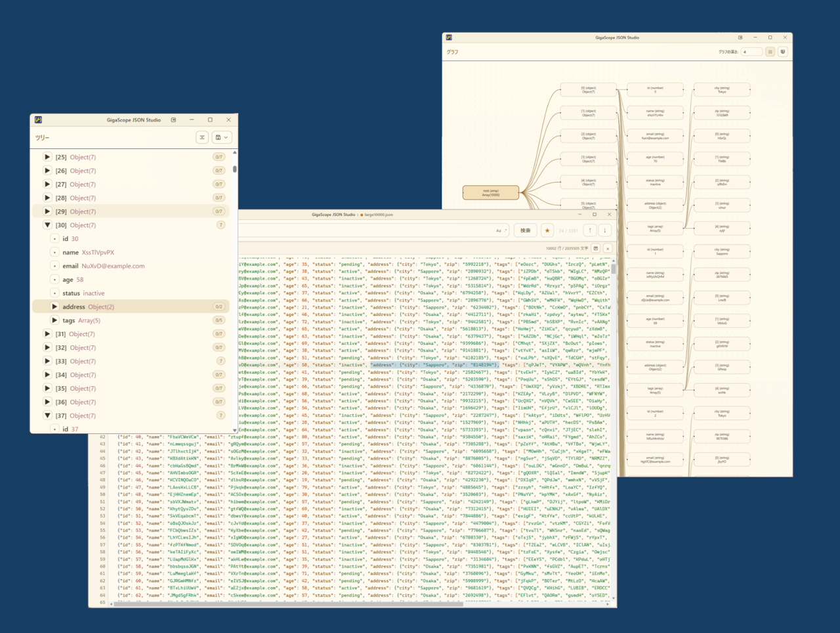This screenshot has width=840, height=633.
Task: Click the GigaScope app logo in graph window
Action: point(449,37)
